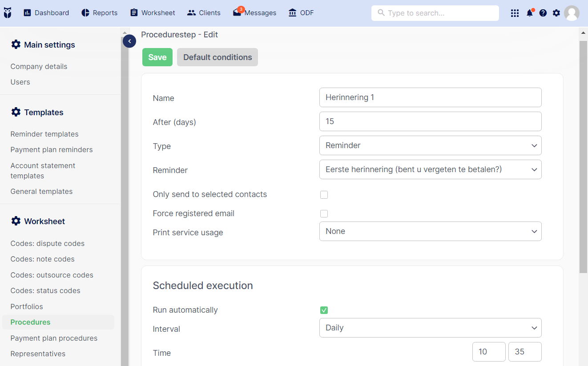Open the settings gear in top bar
The height and width of the screenshot is (366, 588).
(556, 13)
